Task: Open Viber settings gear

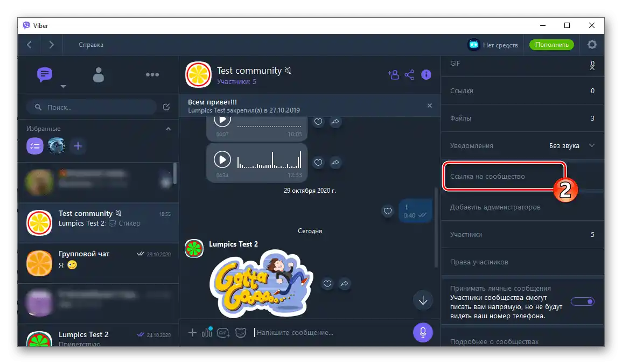Action: [592, 45]
